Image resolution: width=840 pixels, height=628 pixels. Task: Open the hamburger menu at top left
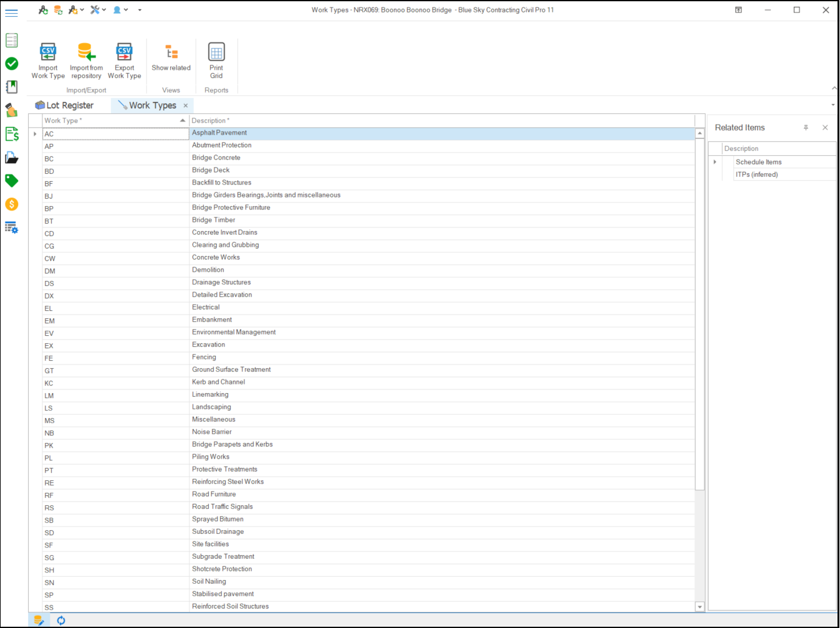(x=12, y=12)
